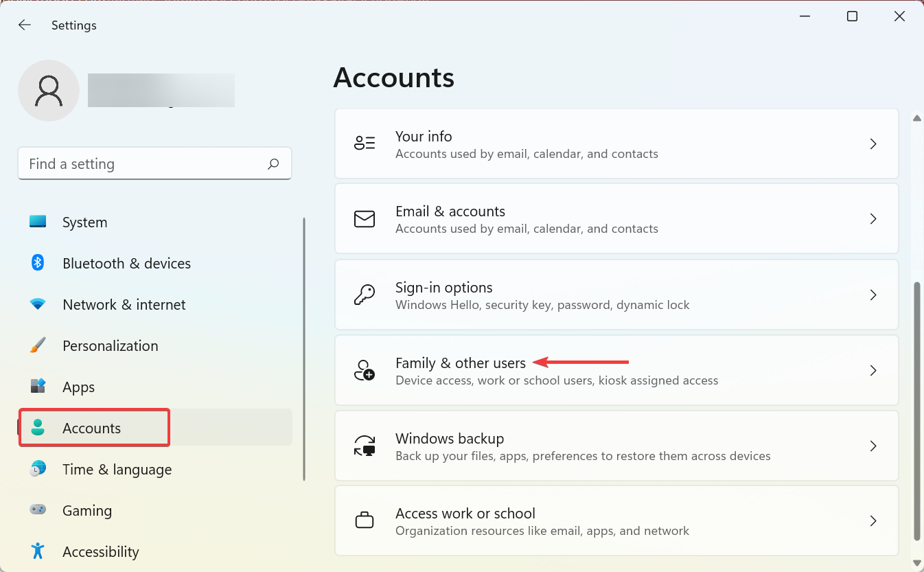Open Gaming settings
Screen dimensions: 924x572
(155, 510)
